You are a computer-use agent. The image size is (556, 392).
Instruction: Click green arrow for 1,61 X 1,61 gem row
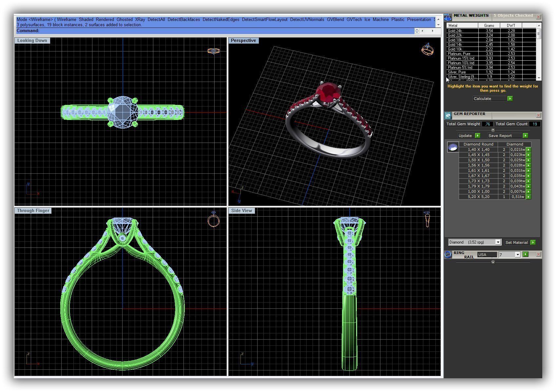[x=528, y=170]
